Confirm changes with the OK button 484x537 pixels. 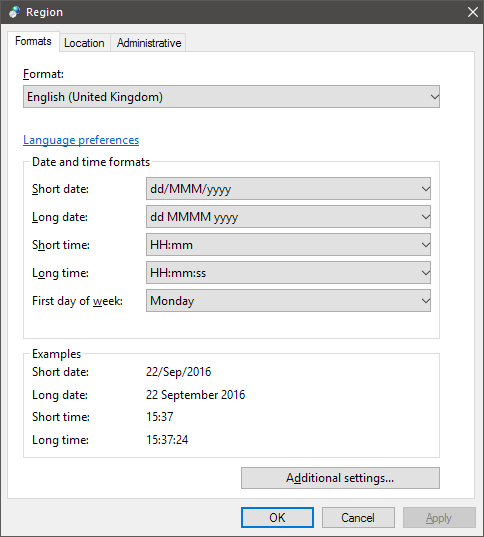coord(277,517)
